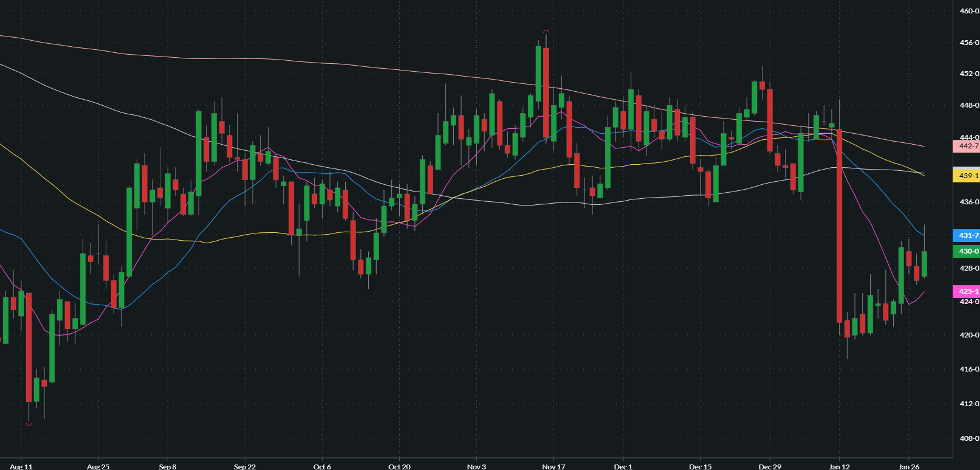Click the green 430-0 last price label
980x470 pixels.
pos(967,251)
